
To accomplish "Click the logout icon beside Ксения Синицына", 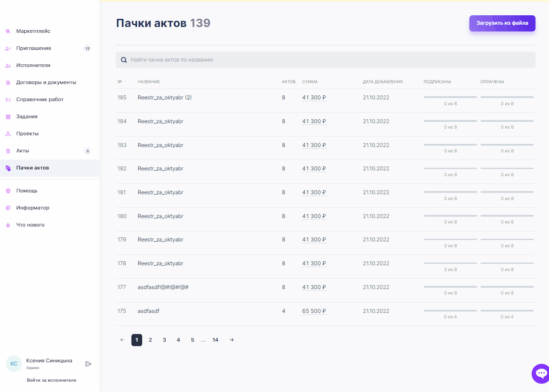I will pos(88,364).
